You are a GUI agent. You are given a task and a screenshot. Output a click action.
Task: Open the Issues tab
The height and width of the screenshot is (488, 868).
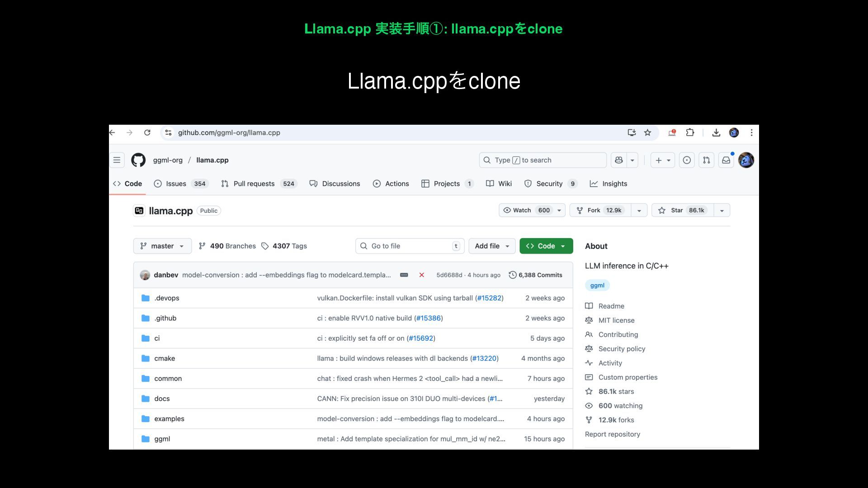pos(181,183)
